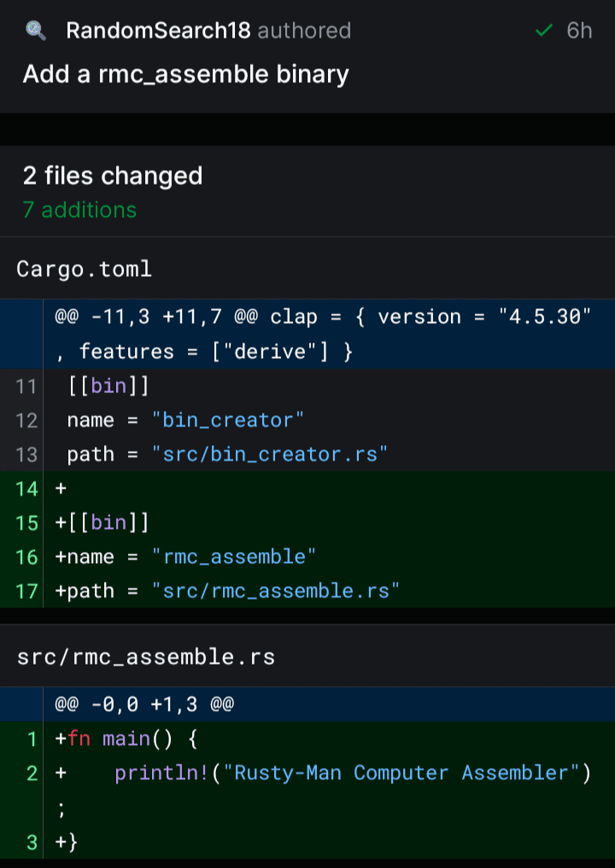This screenshot has height=868, width=615.
Task: Tap the RandomSearch18 avatar icon
Action: point(36,31)
